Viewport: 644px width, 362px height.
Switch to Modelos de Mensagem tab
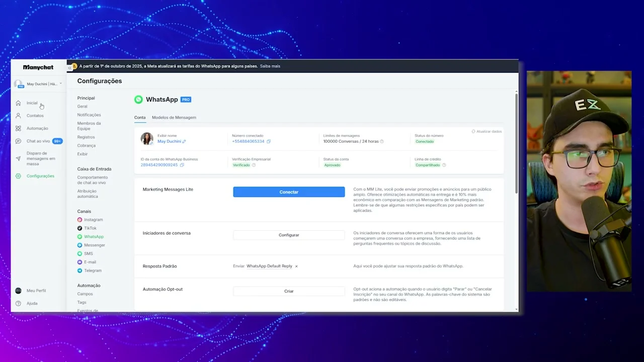click(174, 118)
